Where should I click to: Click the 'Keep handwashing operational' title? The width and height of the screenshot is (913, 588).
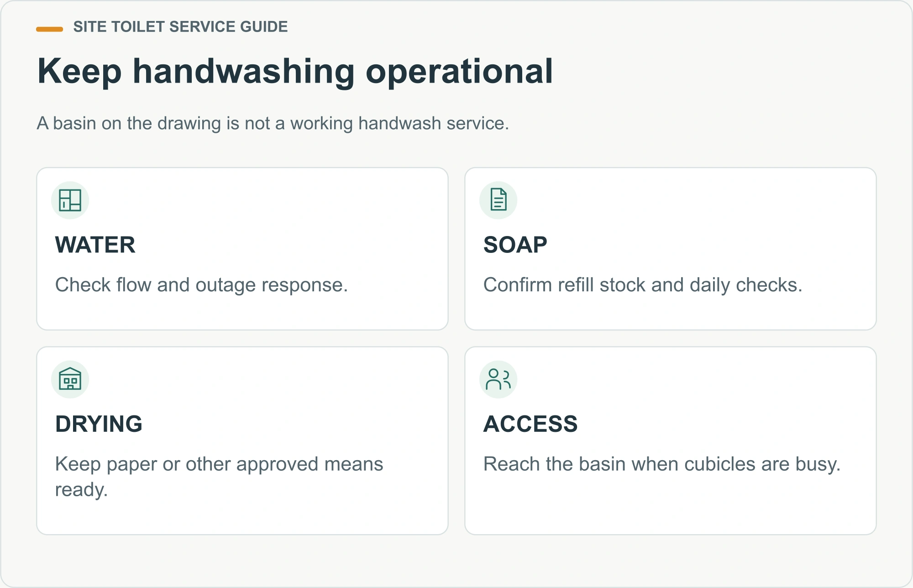(295, 72)
